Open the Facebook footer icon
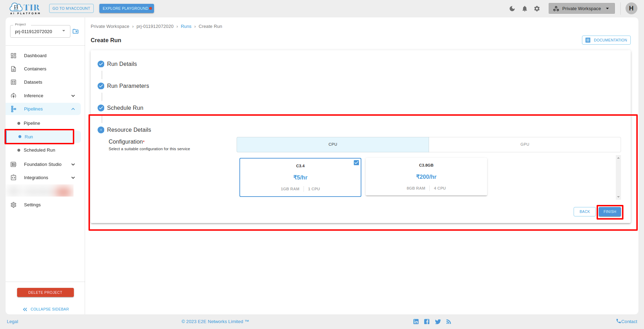644x329 pixels. pos(427,322)
